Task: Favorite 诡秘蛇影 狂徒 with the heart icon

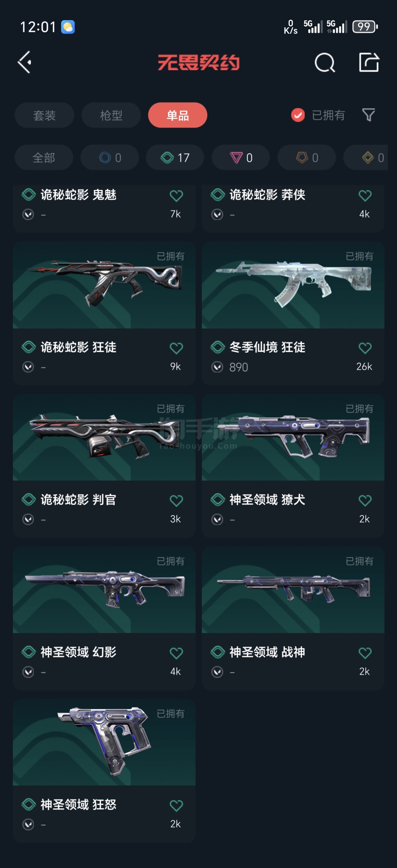Action: pyautogui.click(x=176, y=348)
